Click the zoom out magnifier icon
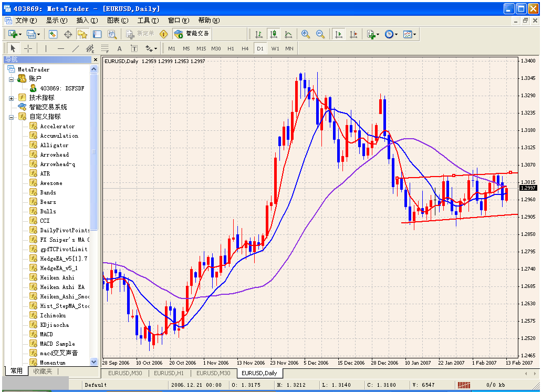The image size is (542, 392). (x=320, y=34)
